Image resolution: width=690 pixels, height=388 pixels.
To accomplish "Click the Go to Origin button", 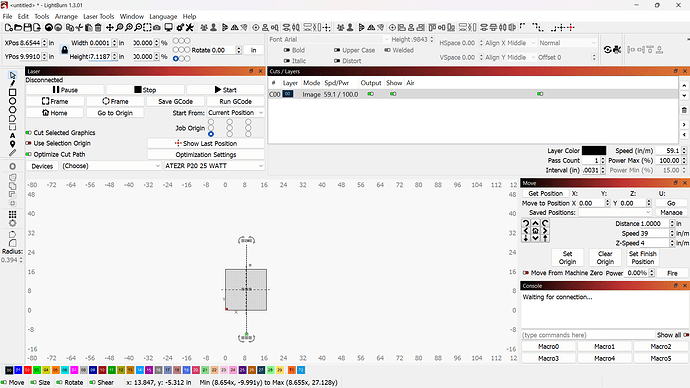I will pyautogui.click(x=115, y=113).
